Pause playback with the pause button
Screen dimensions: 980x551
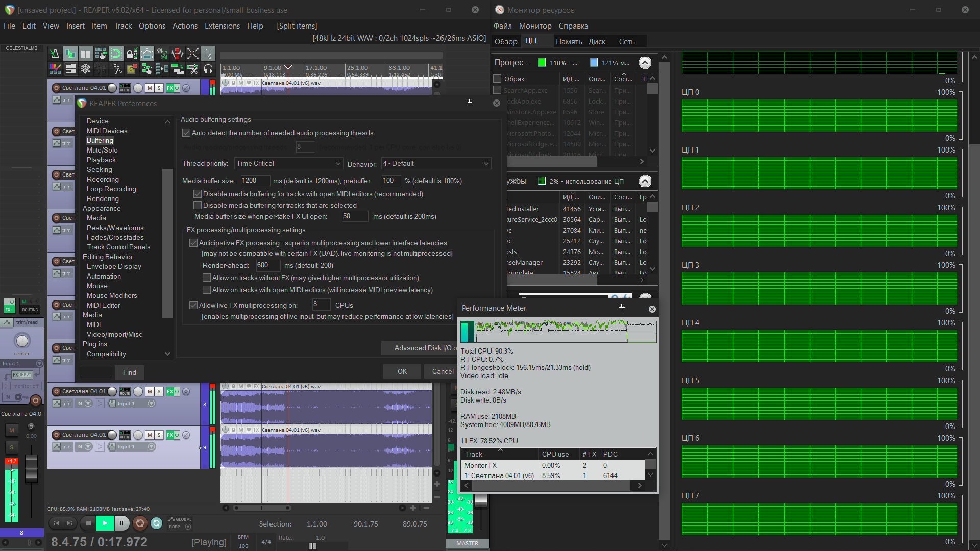point(121,523)
